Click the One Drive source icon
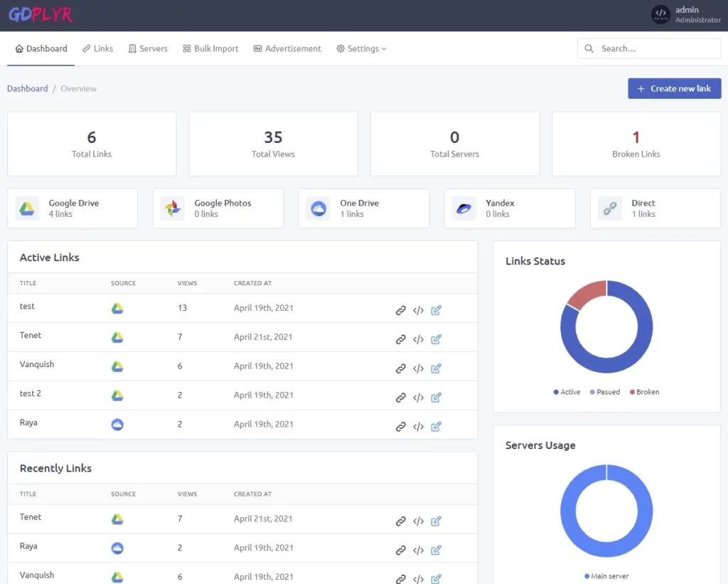The image size is (728, 584). click(x=318, y=208)
